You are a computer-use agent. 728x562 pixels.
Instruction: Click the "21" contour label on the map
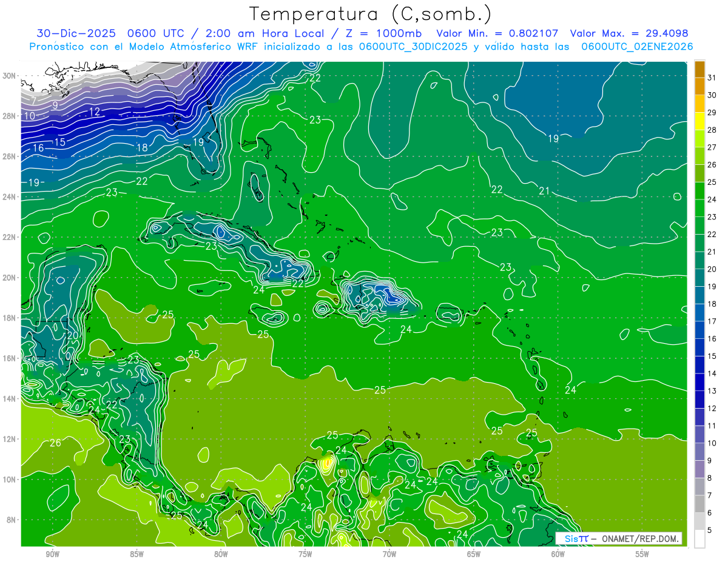544,191
